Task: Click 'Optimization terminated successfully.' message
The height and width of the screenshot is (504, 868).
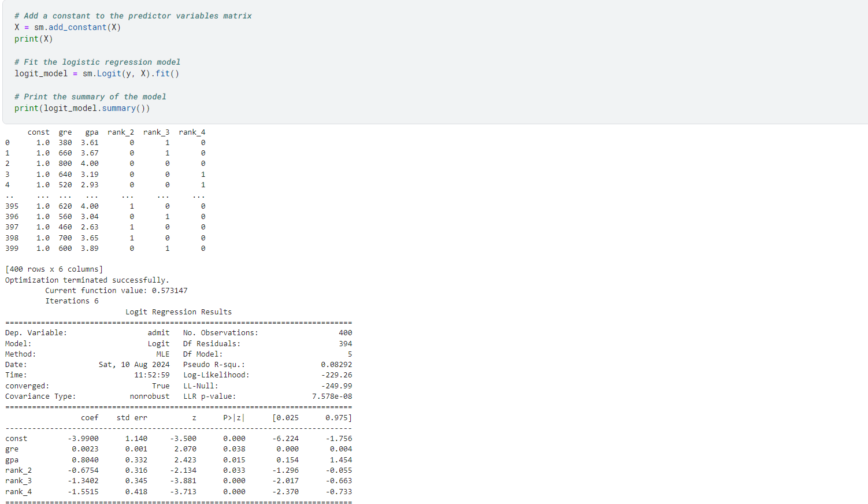Action: tap(87, 280)
